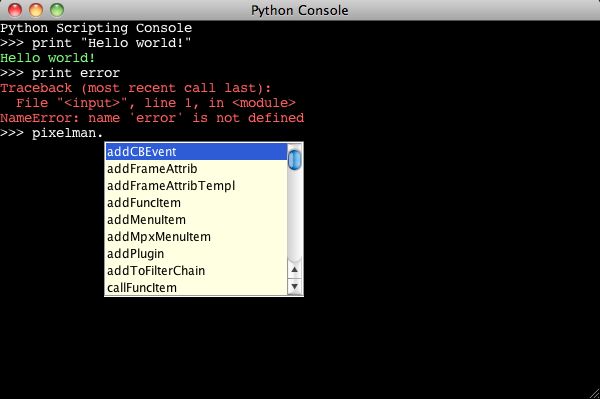Click the scrollbar down arrow
Viewport: 600px width, 399px height.
pos(294,286)
